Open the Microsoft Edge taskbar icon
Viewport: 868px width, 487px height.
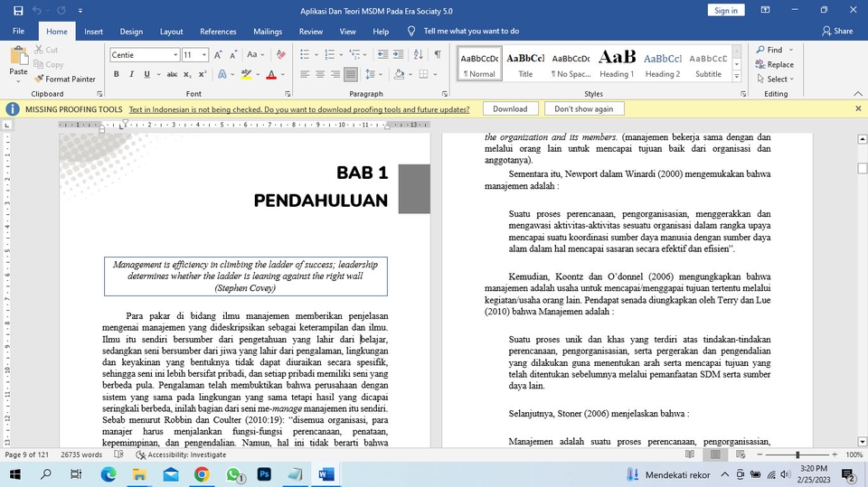click(108, 474)
